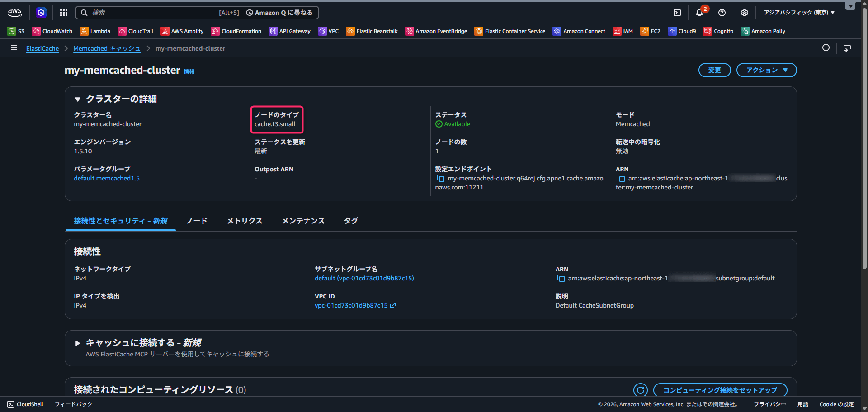The width and height of the screenshot is (868, 412).
Task: Click the page vertical scrollbar
Action: click(x=864, y=136)
